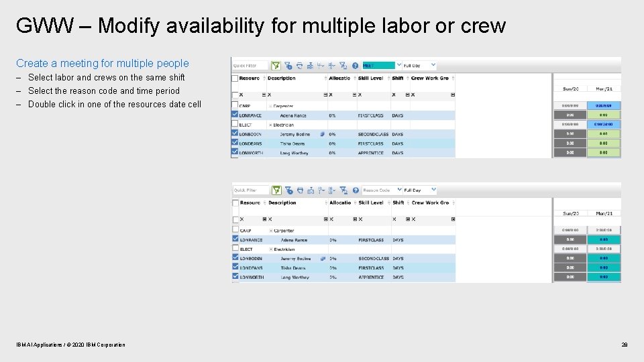Click the print icon in upper grid toolbar
Image resolution: width=644 pixels, height=362 pixels.
(299, 66)
